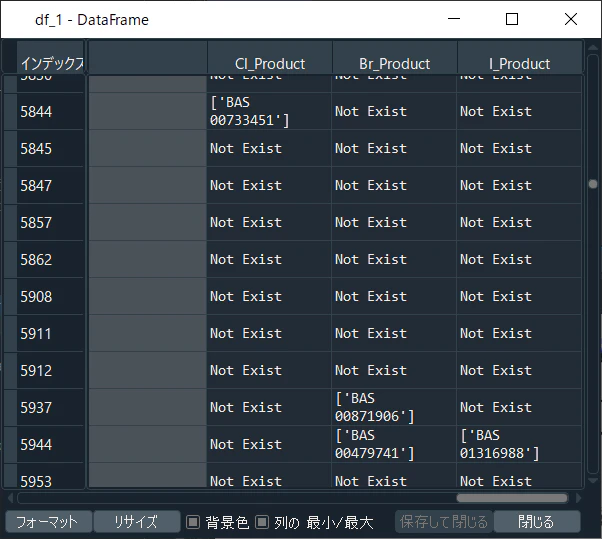The height and width of the screenshot is (539, 602).
Task: Click Br_Product 'Not Exist' in row 5844
Action: 394,111
